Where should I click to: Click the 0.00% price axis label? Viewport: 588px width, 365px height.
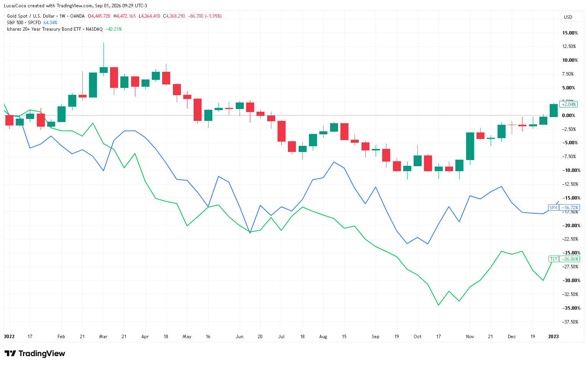click(x=569, y=116)
